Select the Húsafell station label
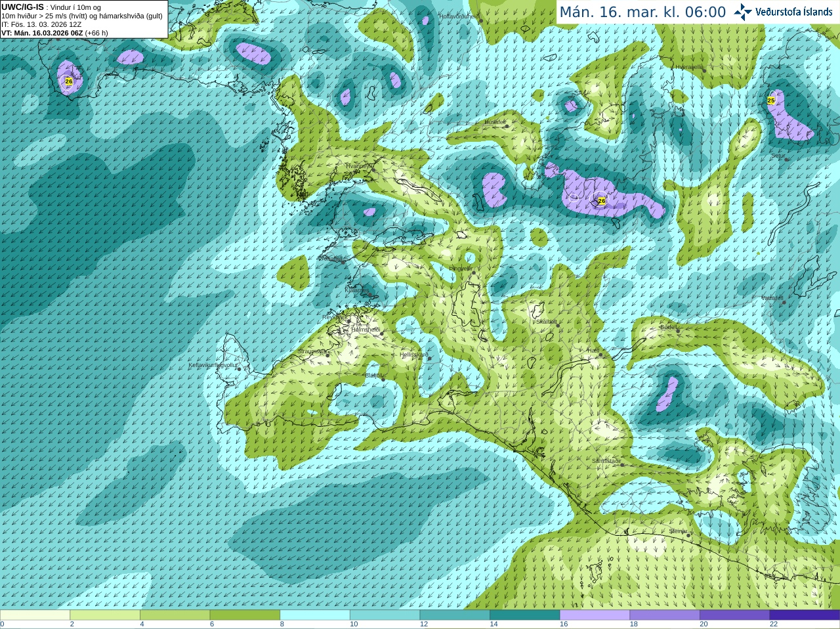The image size is (840, 629). point(495,122)
